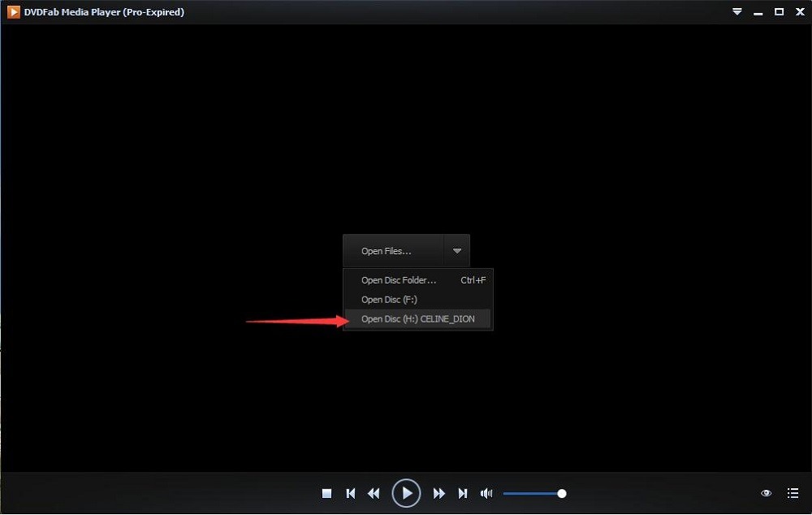Skip to the next chapter
Image resolution: width=812 pixels, height=515 pixels.
click(463, 493)
